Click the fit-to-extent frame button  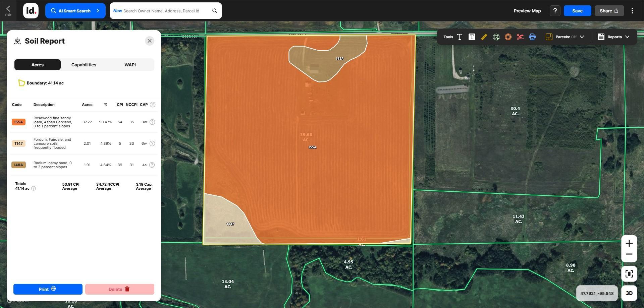(x=629, y=274)
